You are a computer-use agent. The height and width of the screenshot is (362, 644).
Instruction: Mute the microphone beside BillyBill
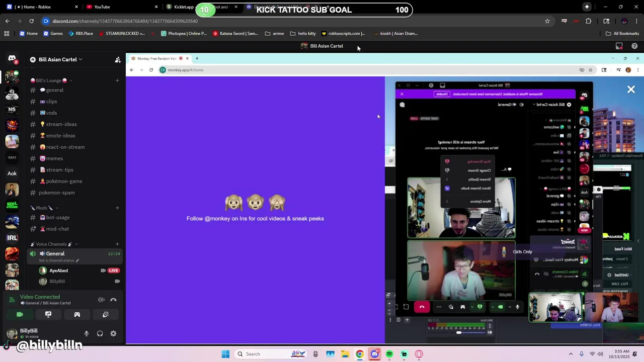point(87,333)
